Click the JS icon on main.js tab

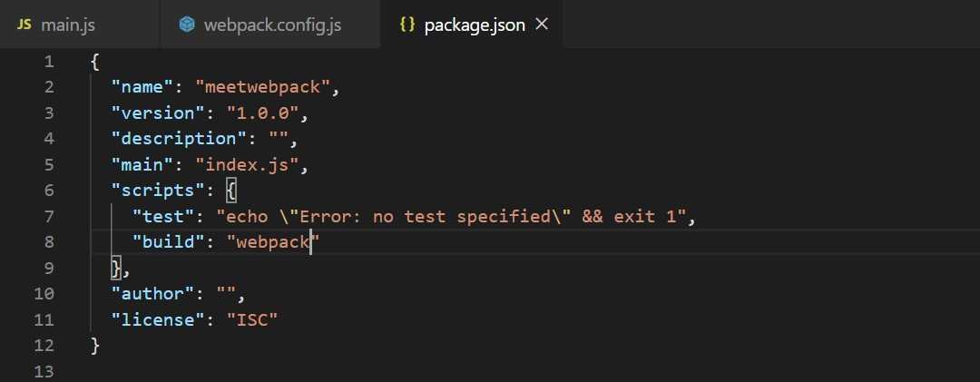coord(24,24)
